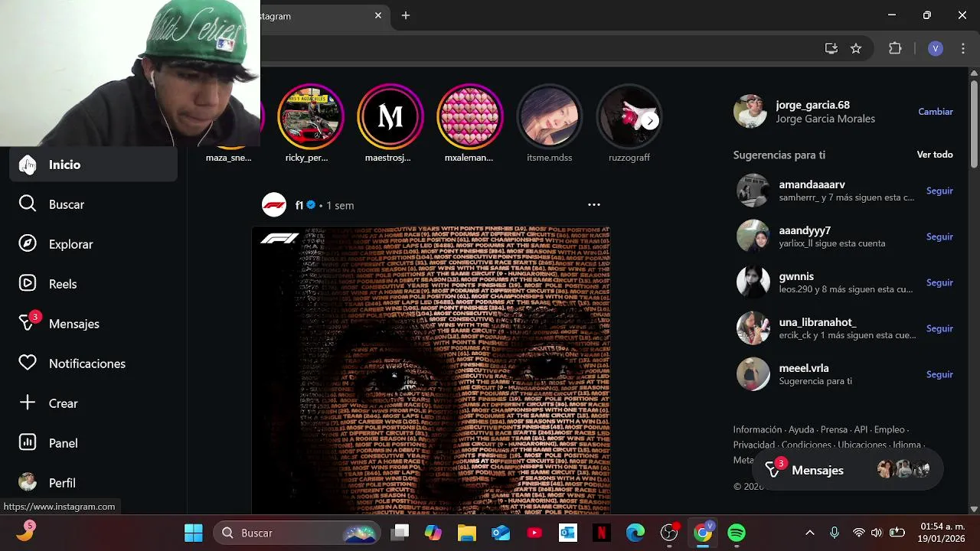Image resolution: width=980 pixels, height=551 pixels.
Task: Open the Panel dashboard icon
Action: 28,443
